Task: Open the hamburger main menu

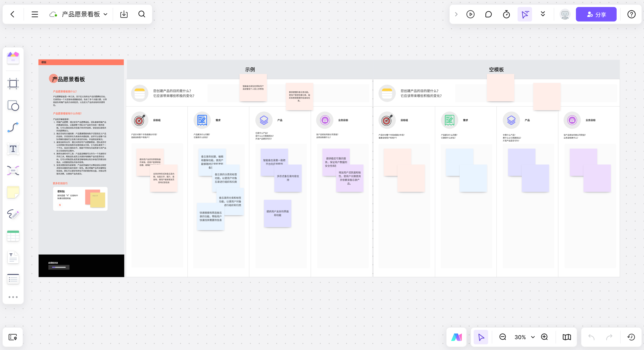Action: 35,14
